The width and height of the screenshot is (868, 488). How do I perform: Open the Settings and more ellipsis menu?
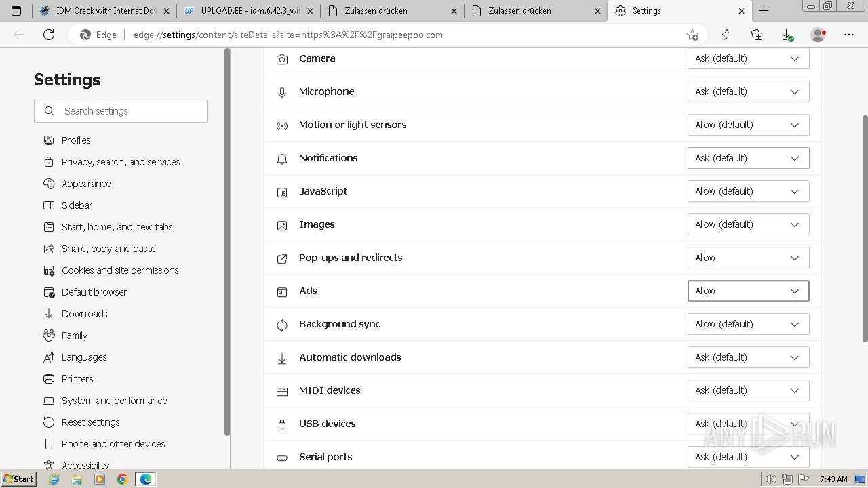point(849,35)
